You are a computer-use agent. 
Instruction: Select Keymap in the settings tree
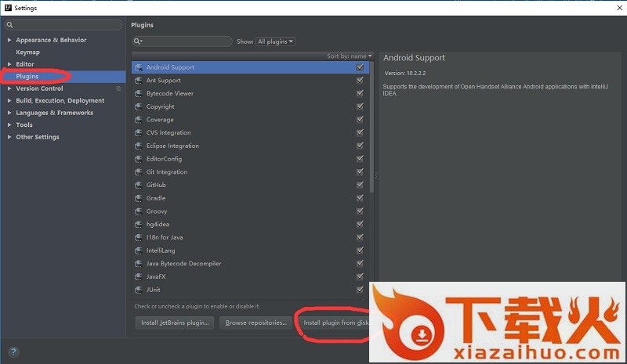pyautogui.click(x=27, y=52)
